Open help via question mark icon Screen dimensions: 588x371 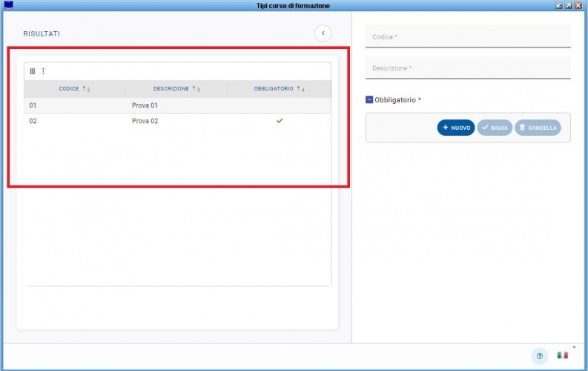540,356
